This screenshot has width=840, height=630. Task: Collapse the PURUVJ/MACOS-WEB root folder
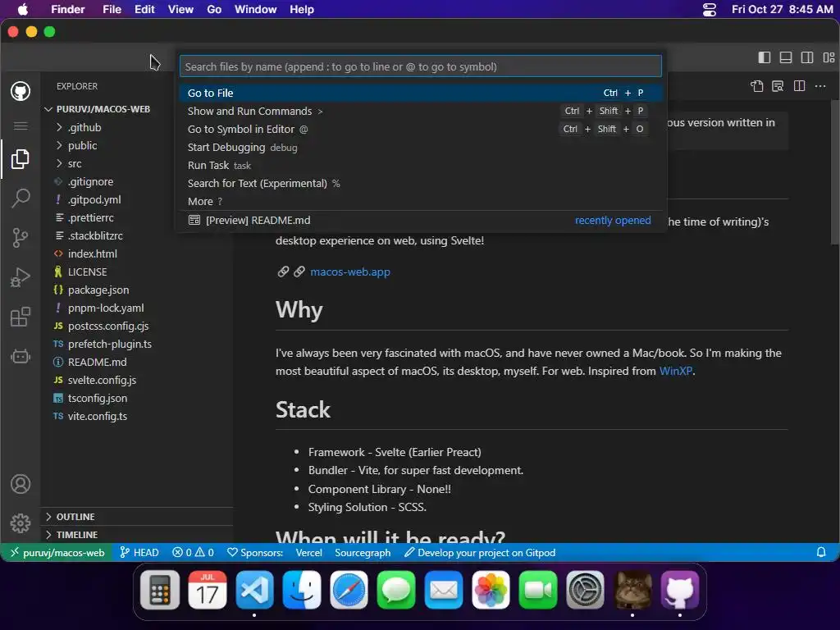point(137,109)
